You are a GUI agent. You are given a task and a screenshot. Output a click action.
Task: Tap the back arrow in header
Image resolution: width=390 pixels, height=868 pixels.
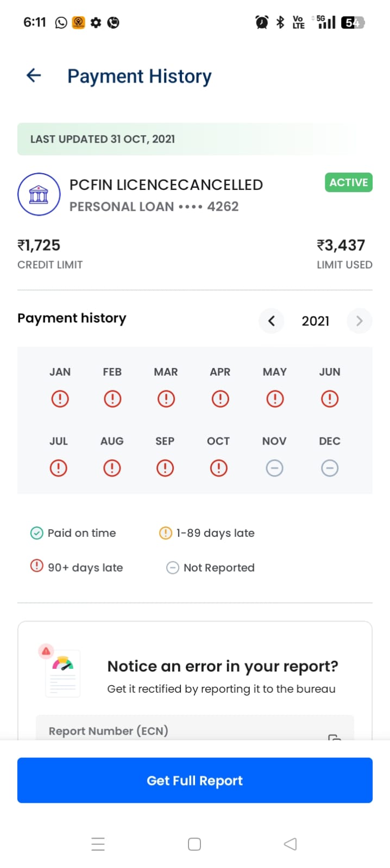(x=34, y=75)
